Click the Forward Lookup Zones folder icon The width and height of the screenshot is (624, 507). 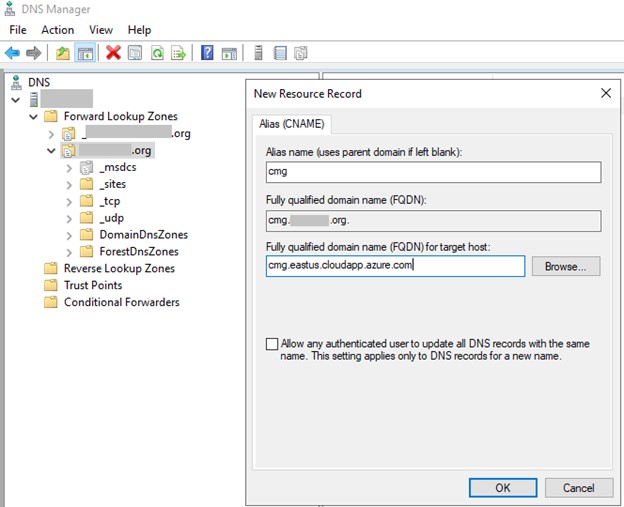51,116
